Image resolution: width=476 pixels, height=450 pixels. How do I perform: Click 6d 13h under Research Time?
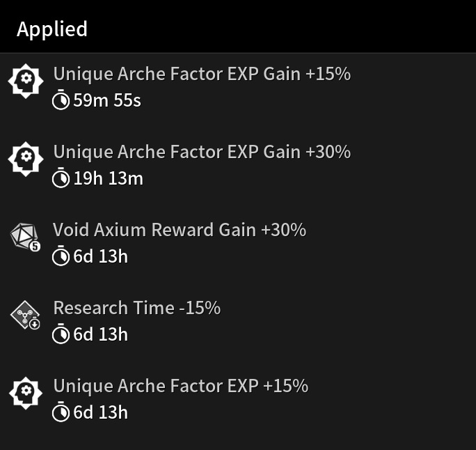pyautogui.click(x=100, y=334)
